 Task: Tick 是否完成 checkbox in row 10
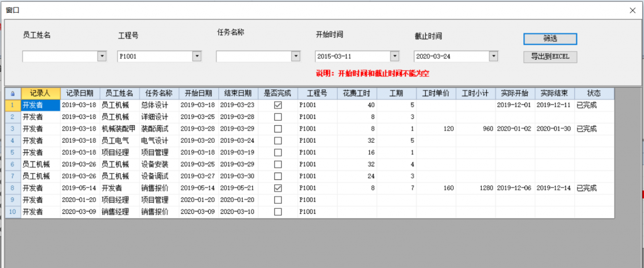point(278,212)
